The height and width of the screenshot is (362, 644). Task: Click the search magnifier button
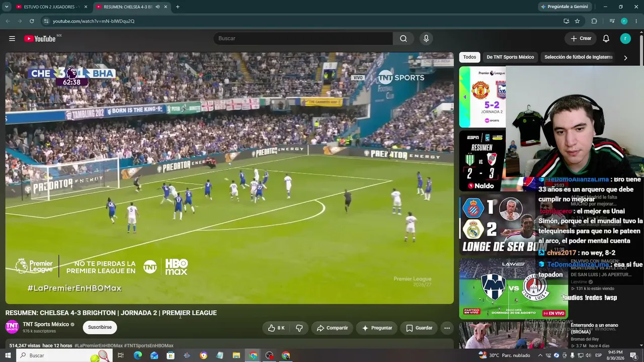404,39
